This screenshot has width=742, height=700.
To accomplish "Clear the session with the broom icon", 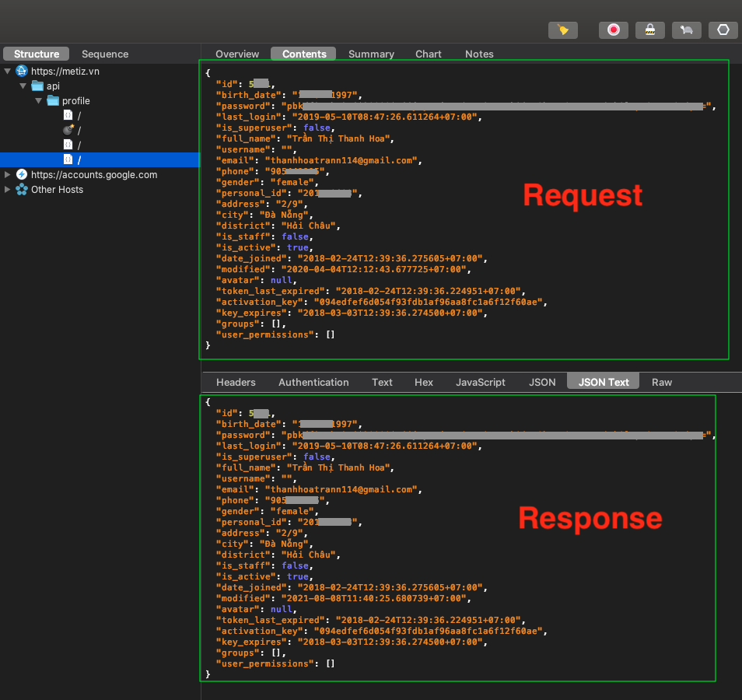I will pyautogui.click(x=562, y=30).
